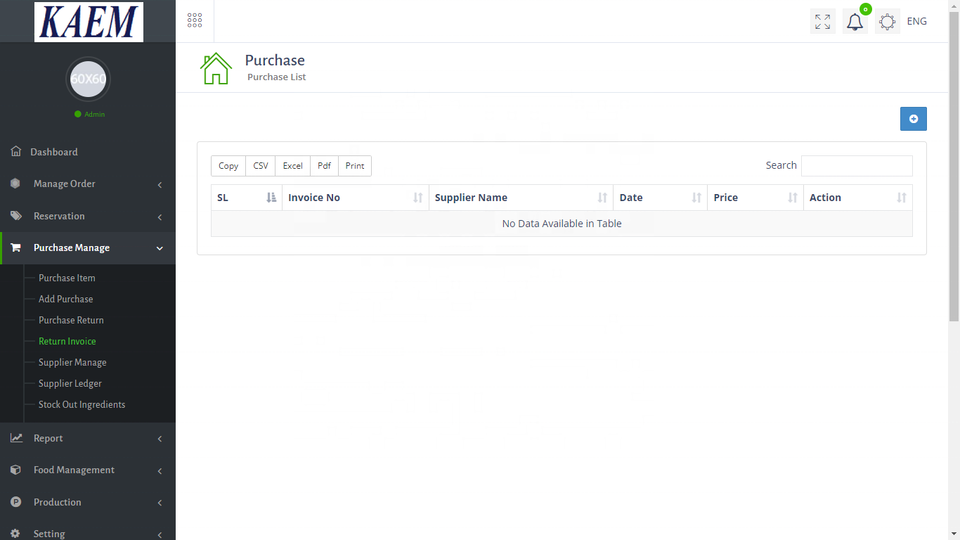Sort by Invoice No column

pyautogui.click(x=356, y=198)
